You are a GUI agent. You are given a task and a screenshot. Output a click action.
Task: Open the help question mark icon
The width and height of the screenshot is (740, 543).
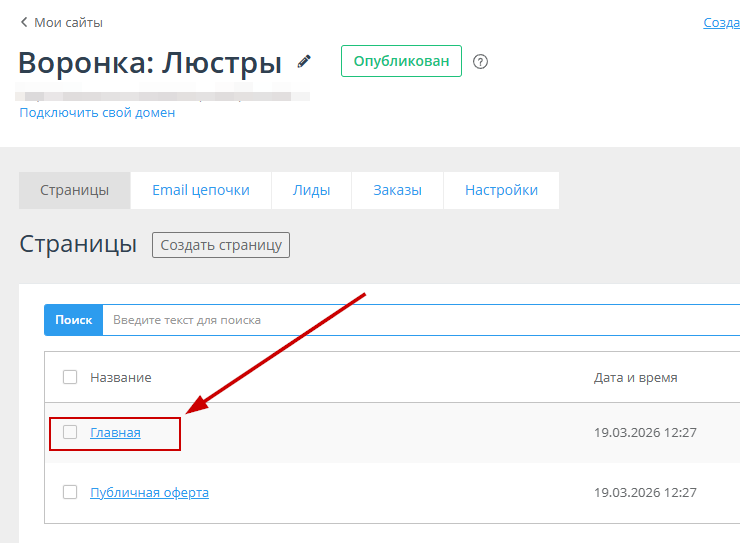[x=480, y=62]
